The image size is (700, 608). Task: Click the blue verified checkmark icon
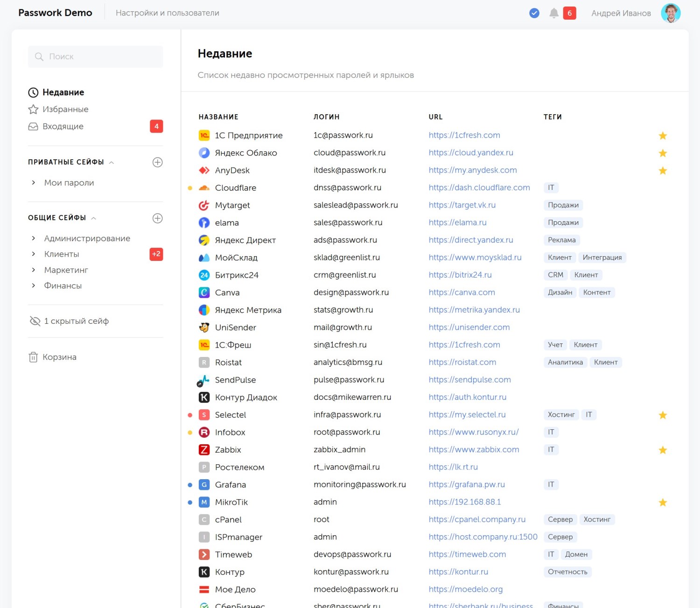tap(534, 13)
